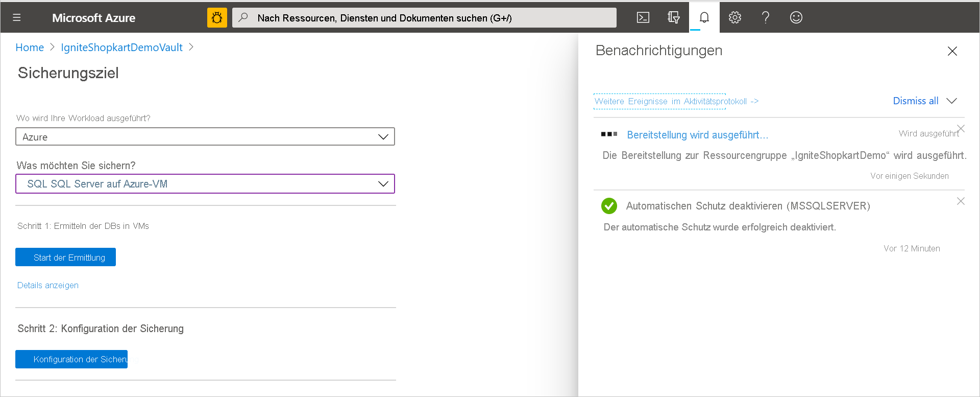Click Details anzeigen link

coord(48,285)
